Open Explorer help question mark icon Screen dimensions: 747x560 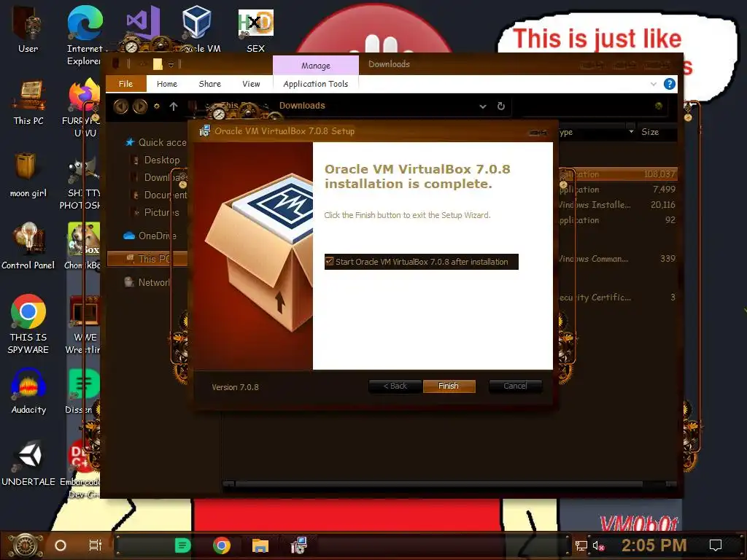(x=670, y=84)
